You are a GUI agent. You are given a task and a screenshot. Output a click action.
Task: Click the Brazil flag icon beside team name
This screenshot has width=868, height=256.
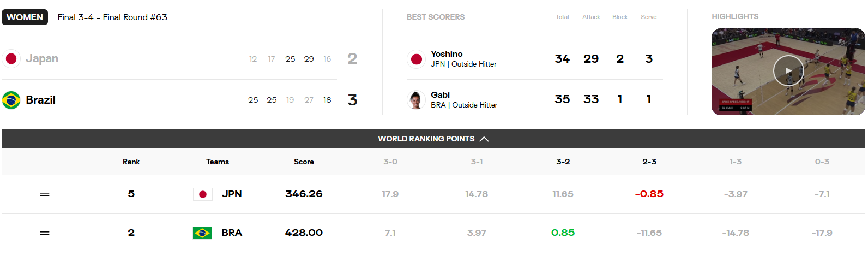(11, 100)
